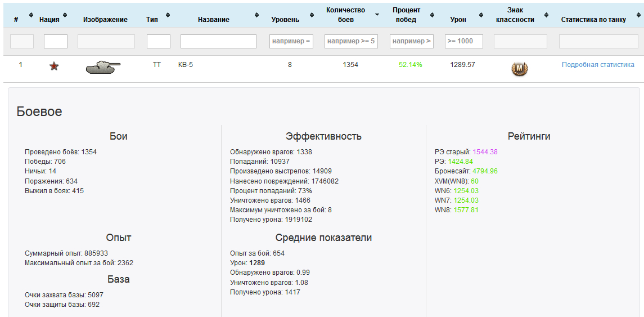Sort by Урон column arrows
Screen dimensions: 644x317
pyautogui.click(x=481, y=15)
